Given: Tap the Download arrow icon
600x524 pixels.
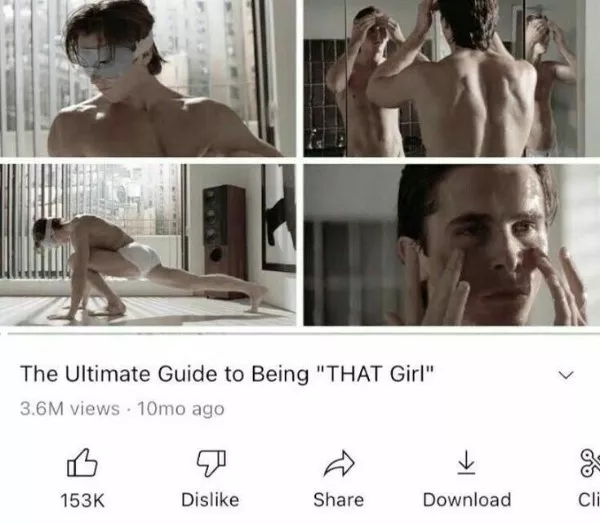Looking at the screenshot, I should click(466, 462).
